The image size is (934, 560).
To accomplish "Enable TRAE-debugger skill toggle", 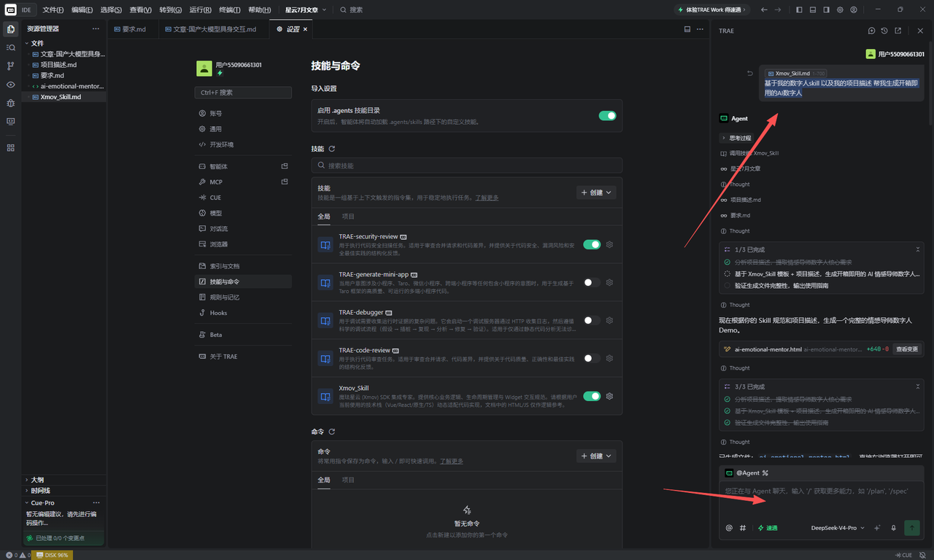I will 592,320.
